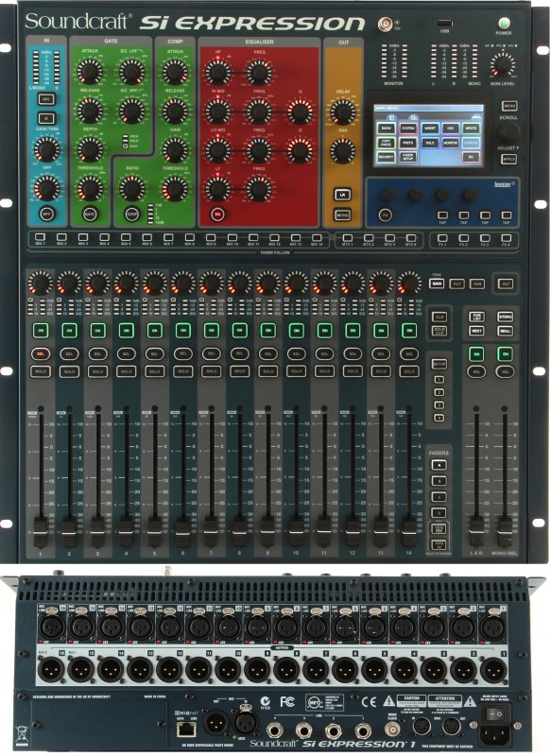
Task: Toggle the COMP enable round button
Action: [132, 214]
